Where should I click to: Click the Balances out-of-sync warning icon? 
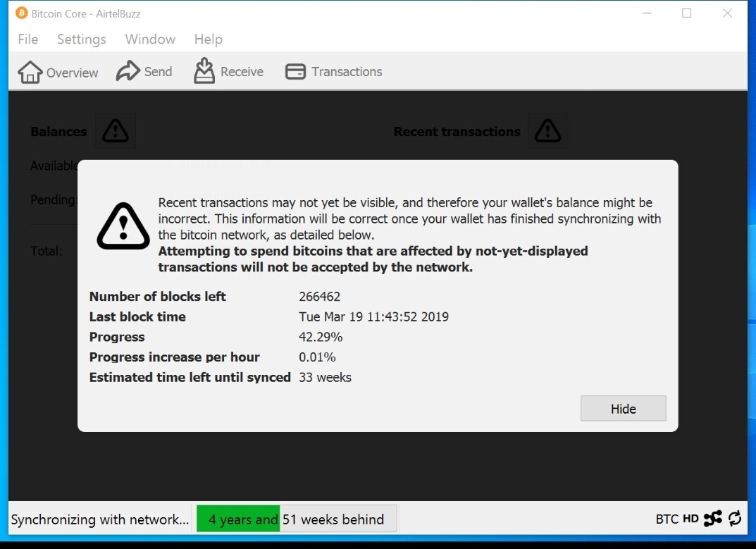coord(116,131)
